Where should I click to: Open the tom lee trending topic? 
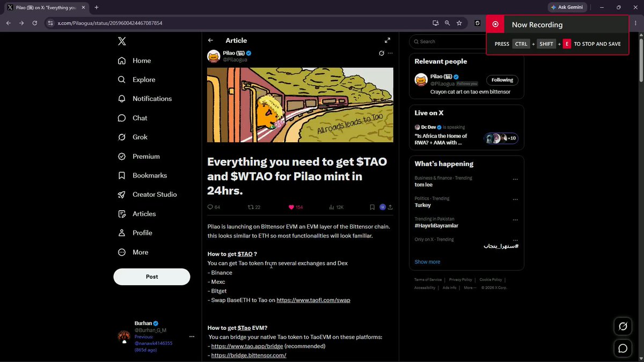423,185
